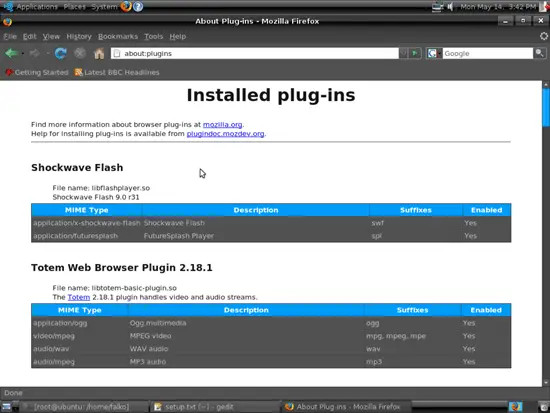Click the vertical scrollbar thumb

(x=546, y=107)
